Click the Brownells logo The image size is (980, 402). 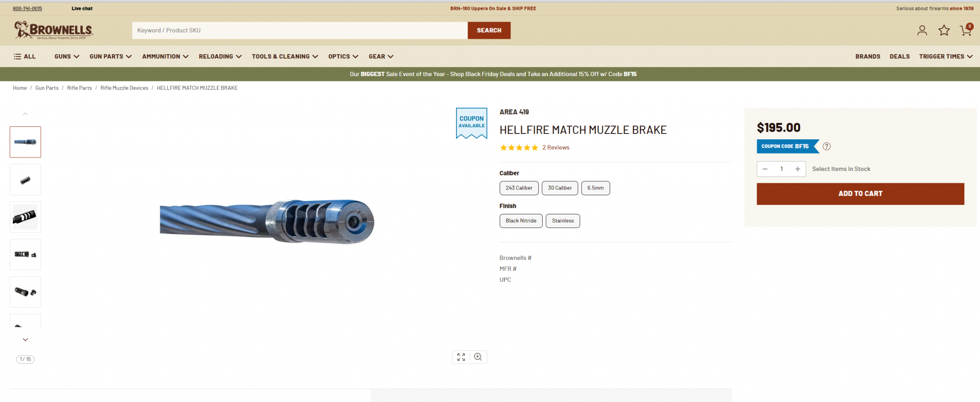tap(54, 30)
